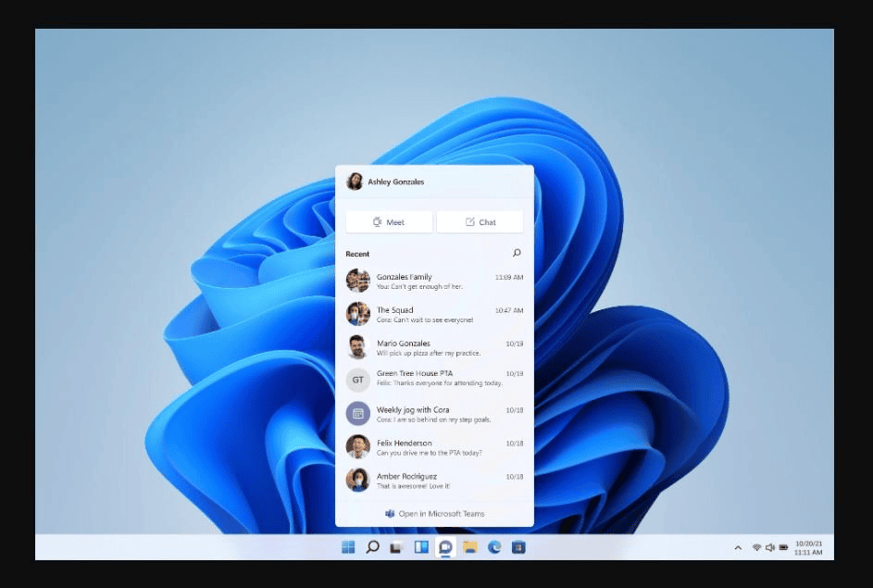Viewport: 873px width, 588px height.
Task: Click the Wi-Fi network icon in tray
Action: click(x=756, y=548)
